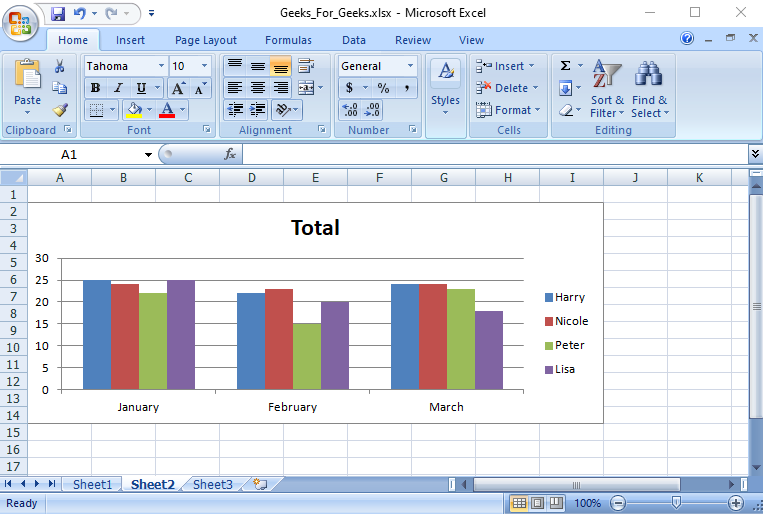Set Bottom Align for cells

[x=281, y=66]
